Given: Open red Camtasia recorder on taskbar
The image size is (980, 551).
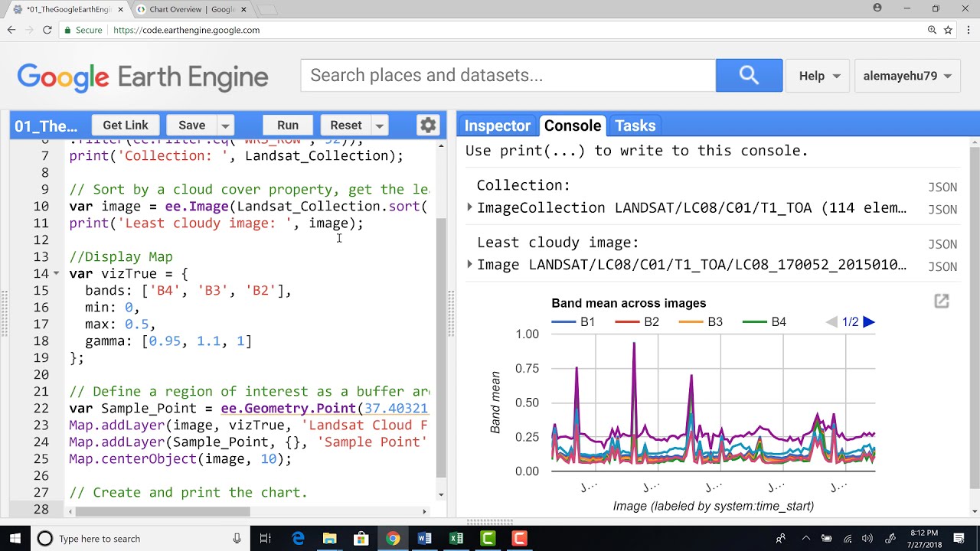Looking at the screenshot, I should pyautogui.click(x=519, y=538).
